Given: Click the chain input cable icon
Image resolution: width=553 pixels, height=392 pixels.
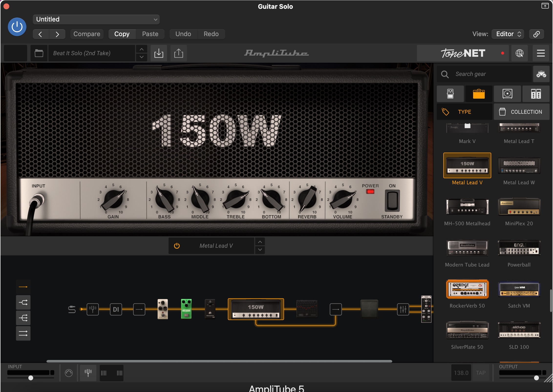Looking at the screenshot, I should 72,309.
